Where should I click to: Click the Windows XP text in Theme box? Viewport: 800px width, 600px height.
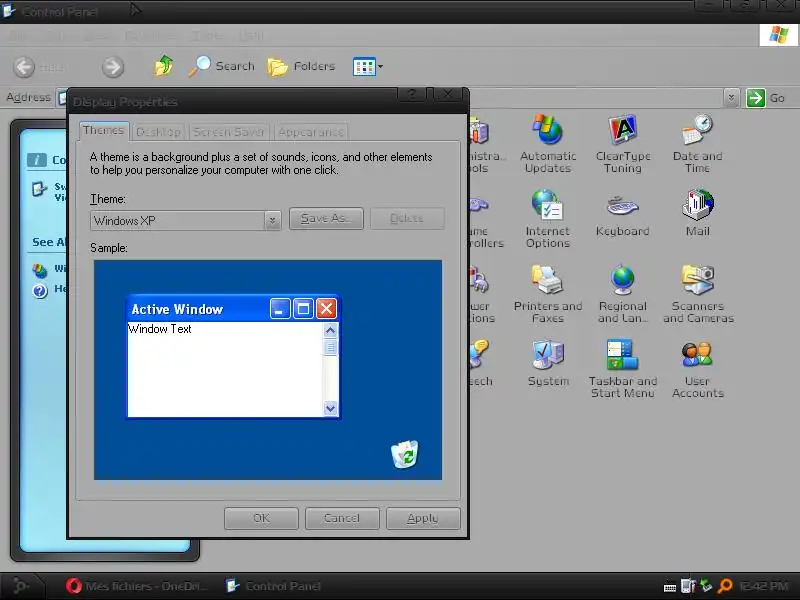click(x=124, y=221)
